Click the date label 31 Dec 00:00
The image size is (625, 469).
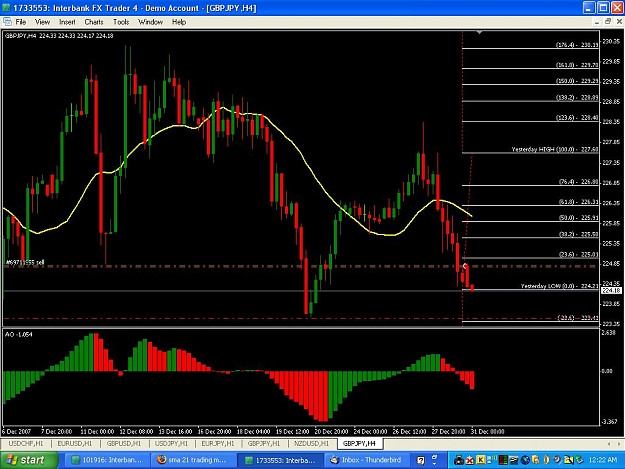click(x=487, y=432)
